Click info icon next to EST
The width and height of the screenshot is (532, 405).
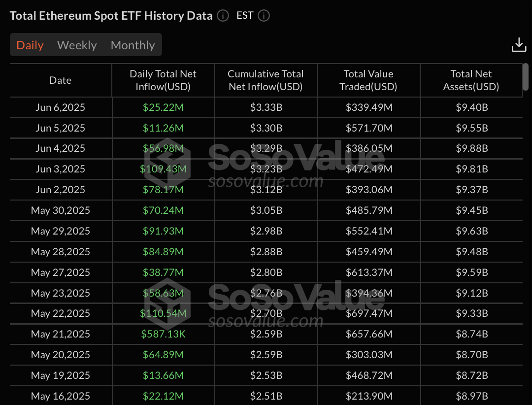tap(264, 16)
